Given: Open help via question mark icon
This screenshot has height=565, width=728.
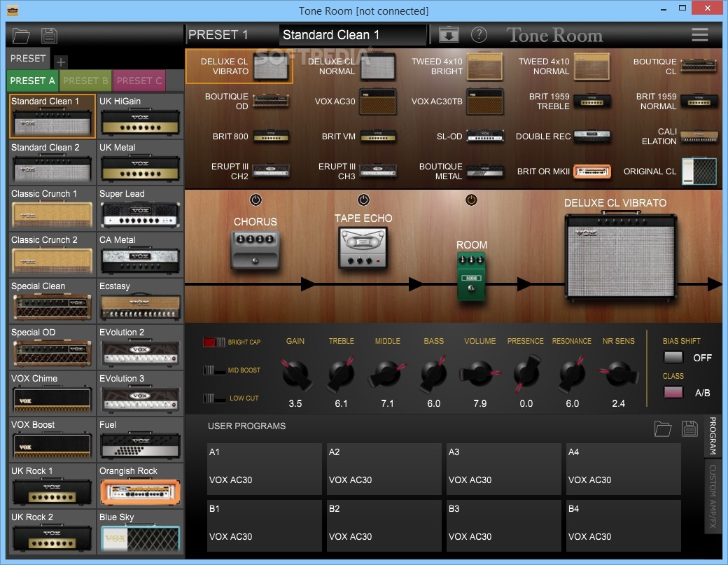Looking at the screenshot, I should click(479, 35).
